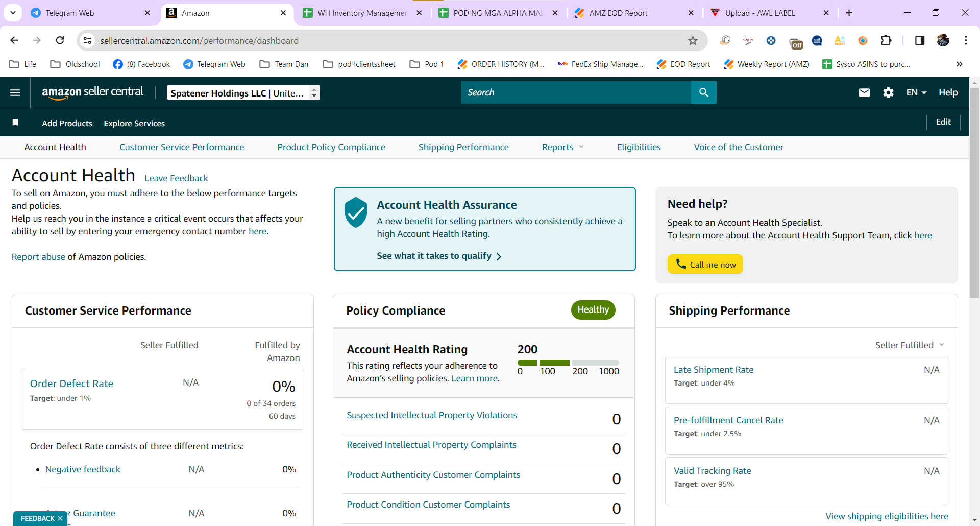Click the Seller Central search field

pos(576,92)
